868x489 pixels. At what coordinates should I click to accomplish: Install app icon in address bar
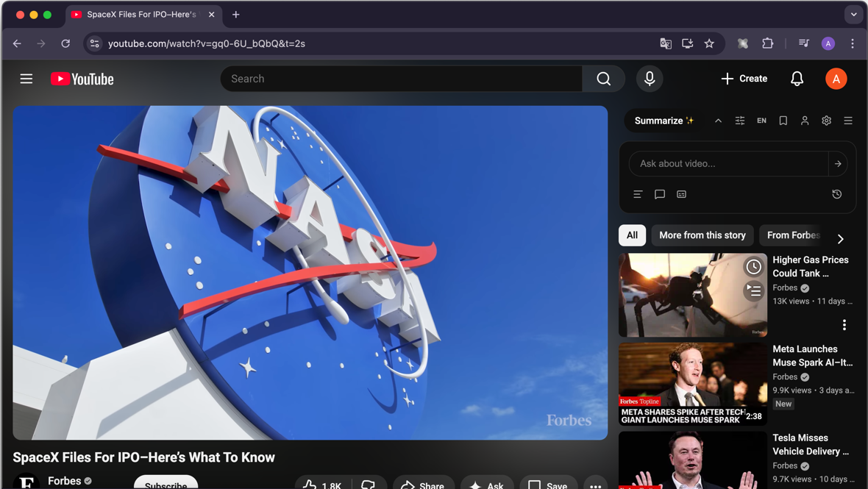(687, 43)
